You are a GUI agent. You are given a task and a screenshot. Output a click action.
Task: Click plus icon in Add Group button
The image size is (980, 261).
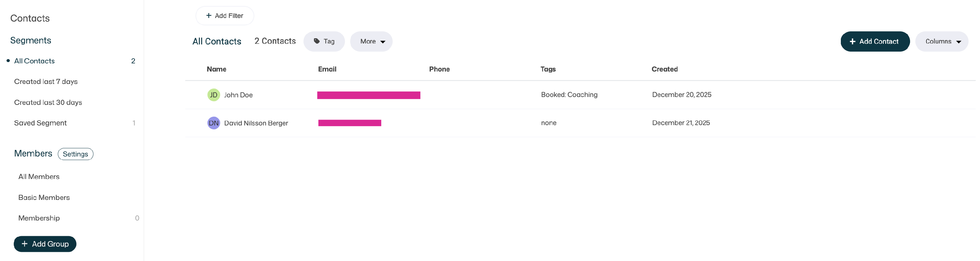[25, 244]
